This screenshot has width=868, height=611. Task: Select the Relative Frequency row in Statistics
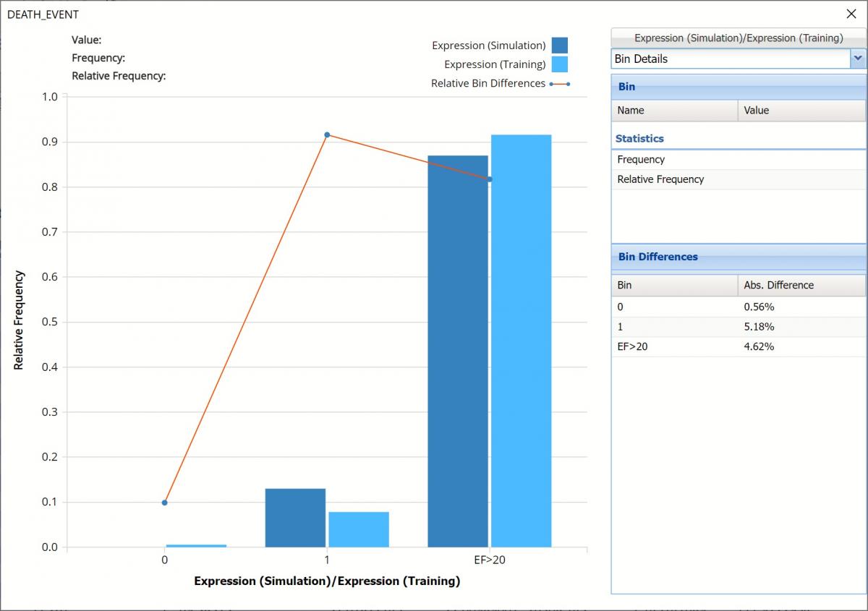[x=738, y=179]
